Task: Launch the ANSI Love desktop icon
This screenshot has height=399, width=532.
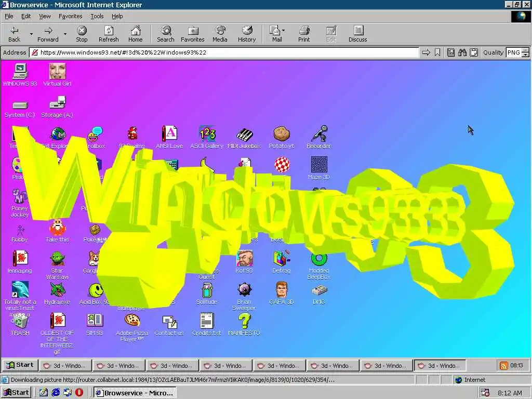Action: coord(169,137)
